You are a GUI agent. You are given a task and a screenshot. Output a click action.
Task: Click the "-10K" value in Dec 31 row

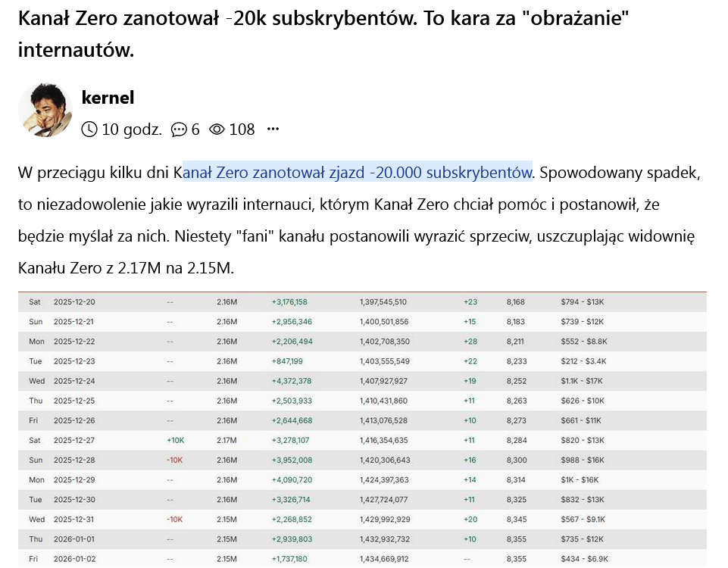174,519
